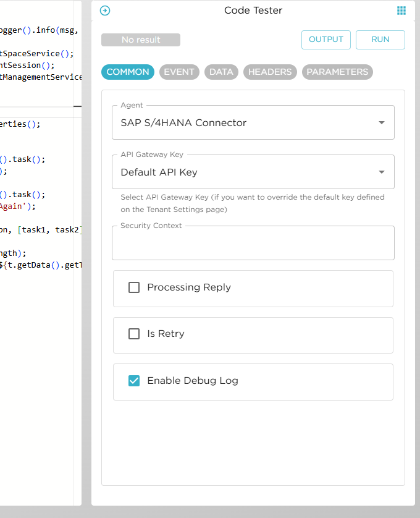Image resolution: width=420 pixels, height=518 pixels.
Task: Open the Agent dropdown
Action: 253,122
